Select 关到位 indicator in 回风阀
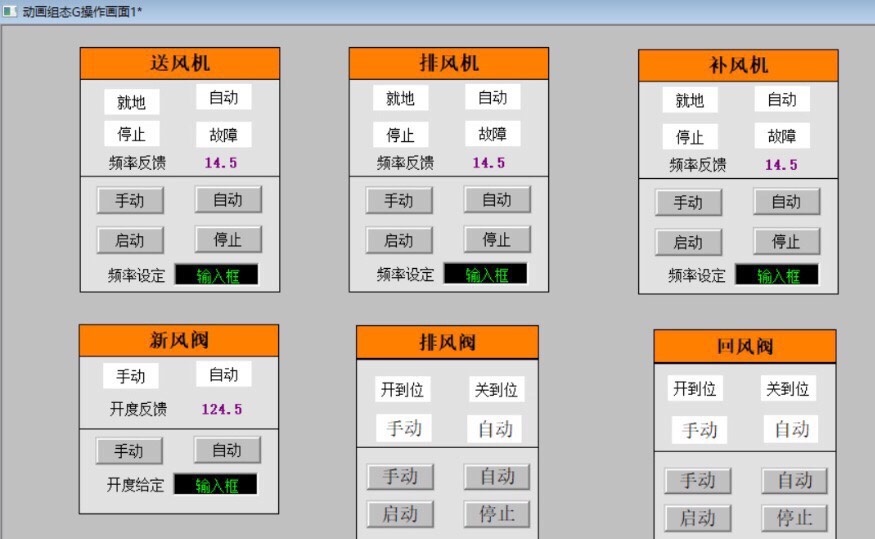 tap(788, 388)
